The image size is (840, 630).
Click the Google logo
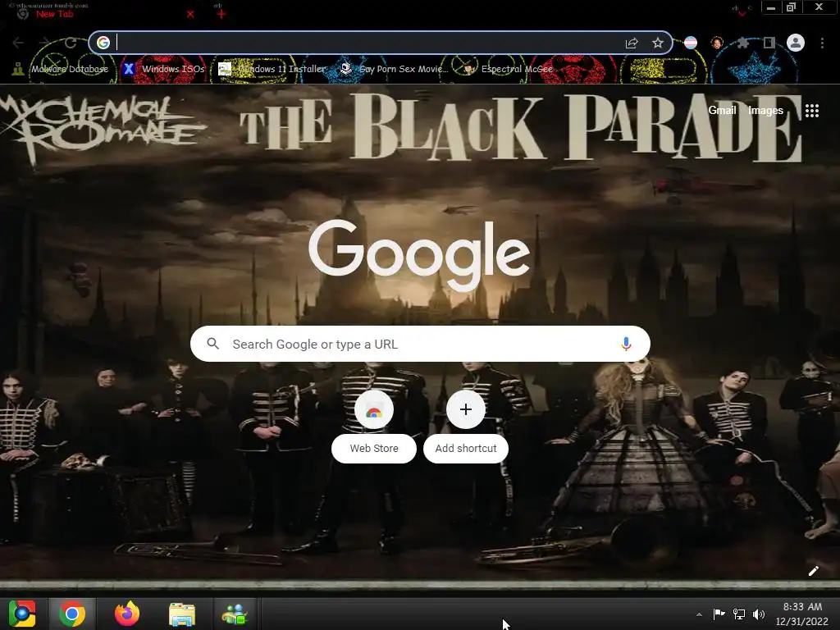(419, 254)
